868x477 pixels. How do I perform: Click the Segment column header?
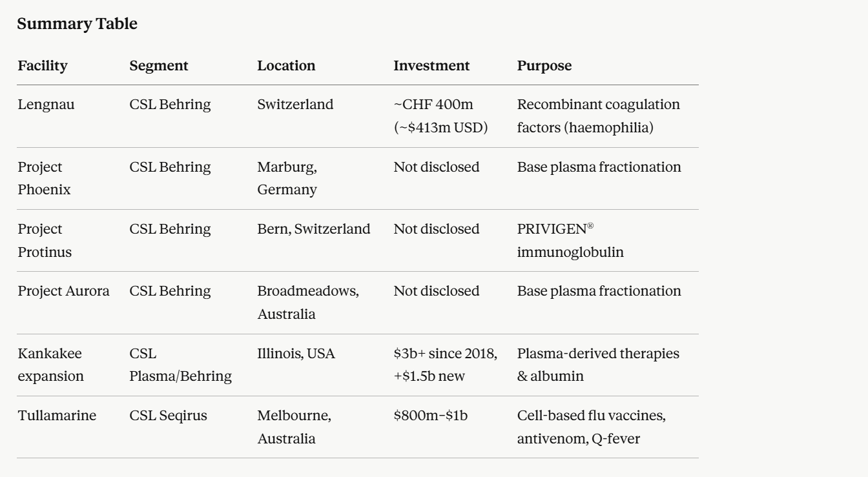(x=159, y=66)
